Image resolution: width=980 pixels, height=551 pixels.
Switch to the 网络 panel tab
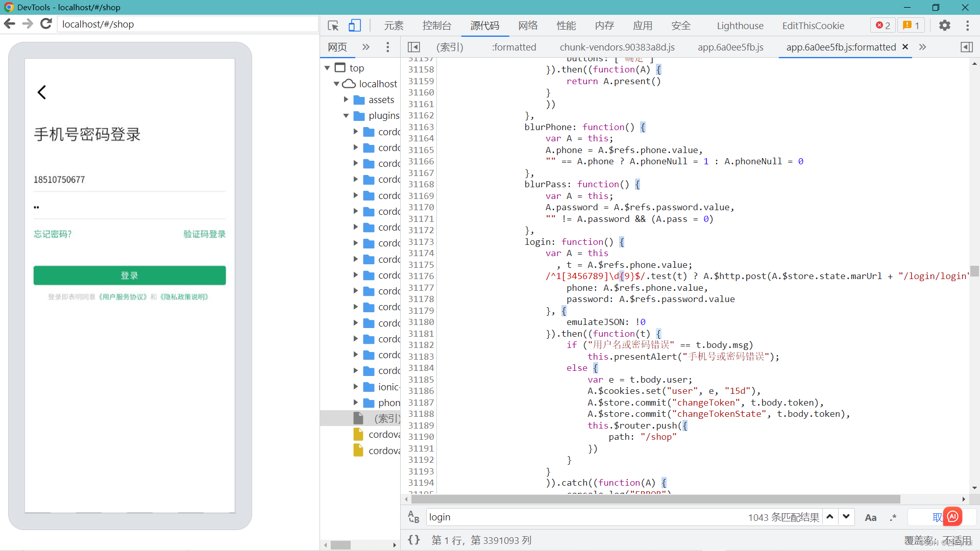(528, 26)
